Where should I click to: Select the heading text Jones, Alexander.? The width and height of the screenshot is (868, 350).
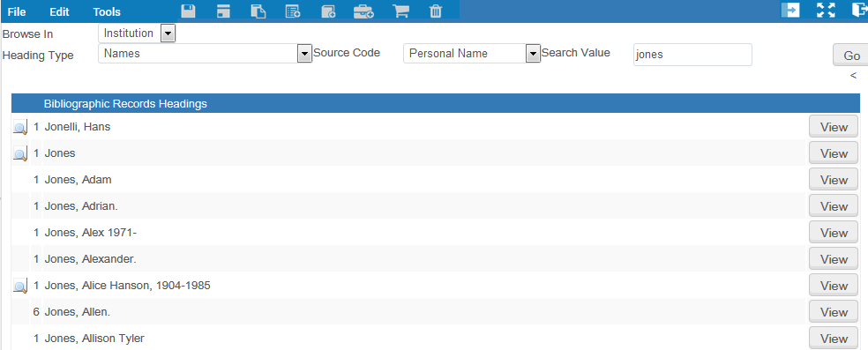pyautogui.click(x=90, y=259)
